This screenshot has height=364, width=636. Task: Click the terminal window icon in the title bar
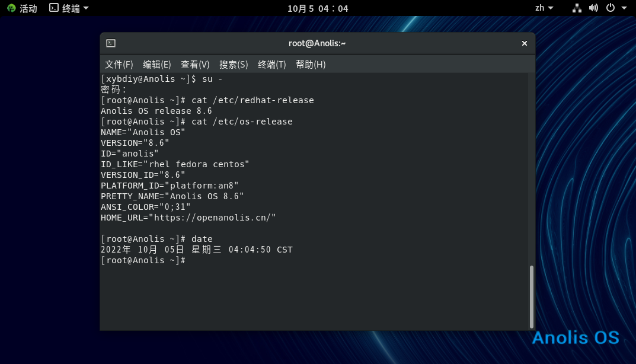(x=111, y=43)
